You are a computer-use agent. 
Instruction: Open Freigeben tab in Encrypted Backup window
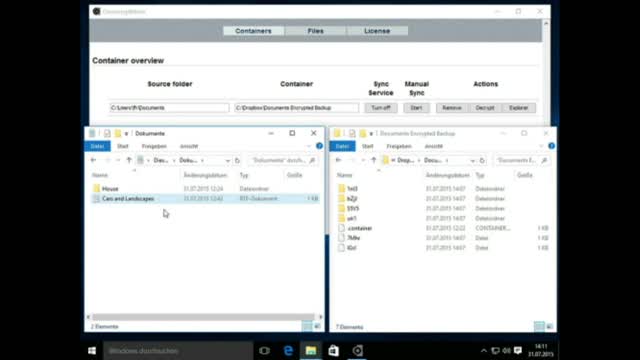pos(399,146)
